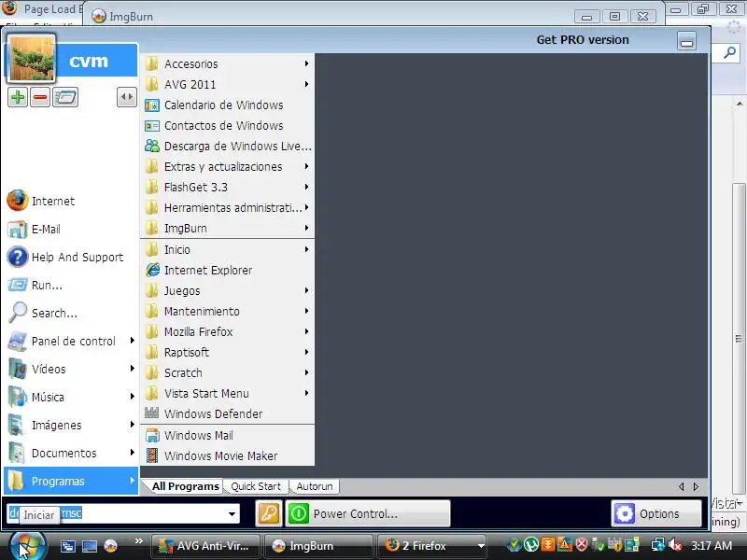Open the Juegos folder
Viewport: 747px width, 560px height.
pos(227,290)
